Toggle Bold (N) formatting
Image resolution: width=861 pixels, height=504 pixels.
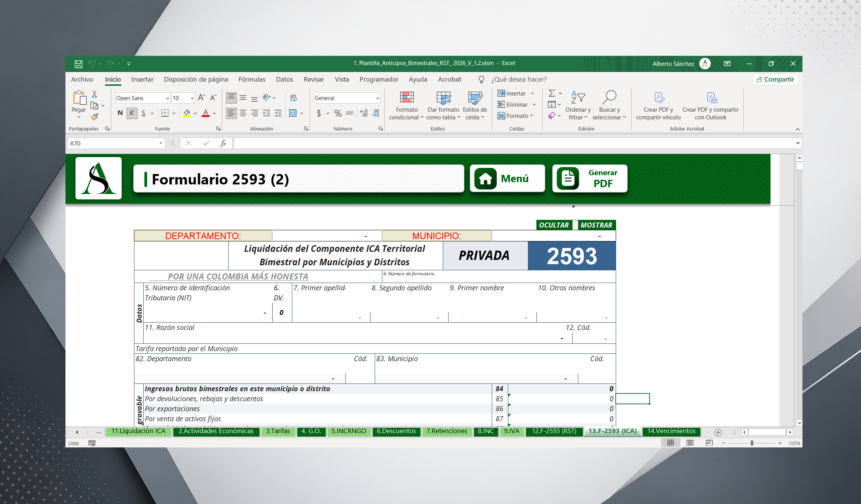coord(120,113)
